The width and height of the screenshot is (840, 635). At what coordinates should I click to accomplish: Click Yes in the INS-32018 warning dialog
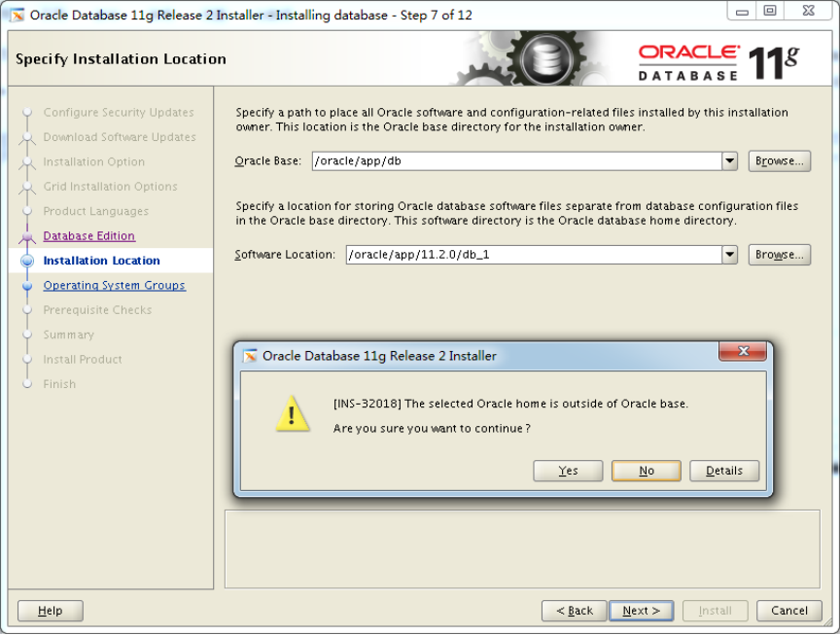click(568, 471)
